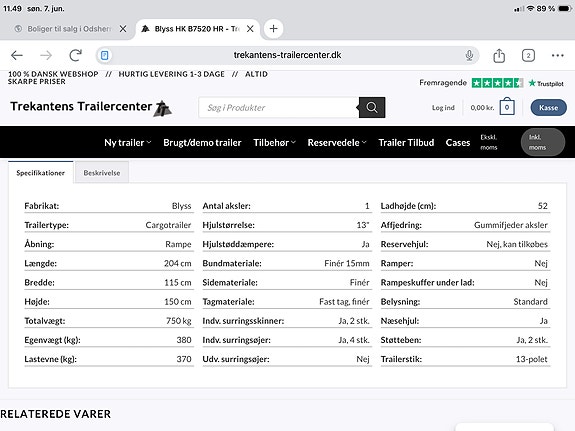575x431 pixels.
Task: Reload the page with refresh icon
Action: pos(76,55)
